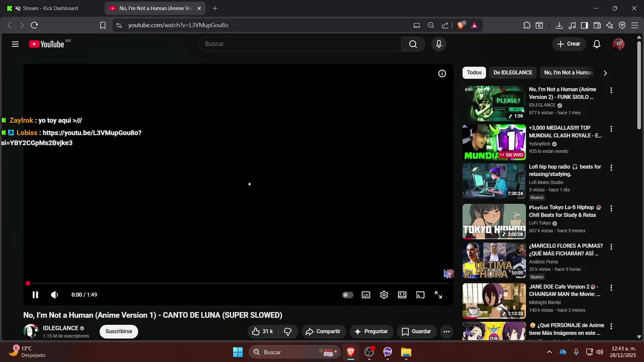Open Brave Rewards triangle icon

tap(474, 25)
